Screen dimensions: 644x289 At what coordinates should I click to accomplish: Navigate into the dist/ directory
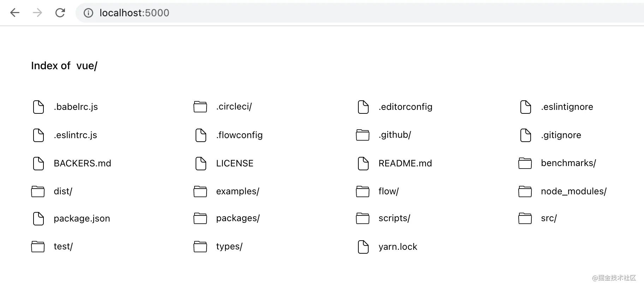pyautogui.click(x=63, y=191)
